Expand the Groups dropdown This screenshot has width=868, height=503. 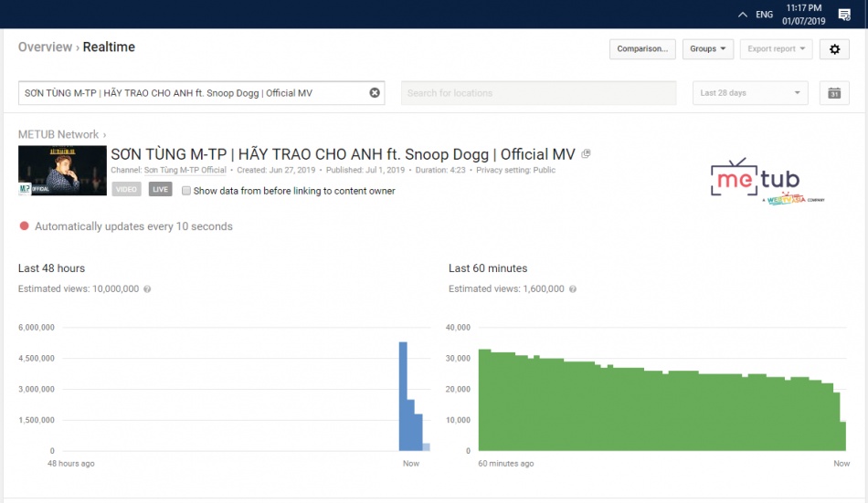707,49
